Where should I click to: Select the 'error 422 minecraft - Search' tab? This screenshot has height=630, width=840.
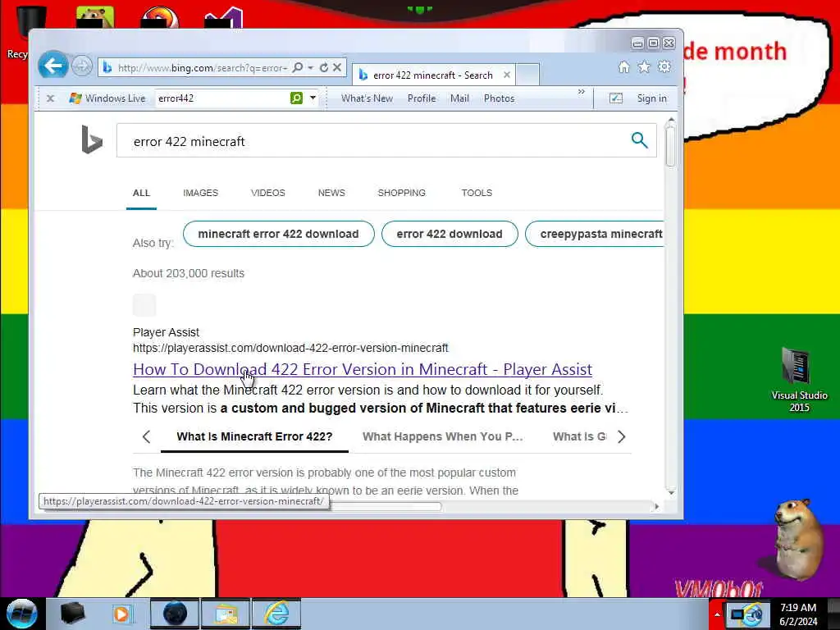point(432,75)
